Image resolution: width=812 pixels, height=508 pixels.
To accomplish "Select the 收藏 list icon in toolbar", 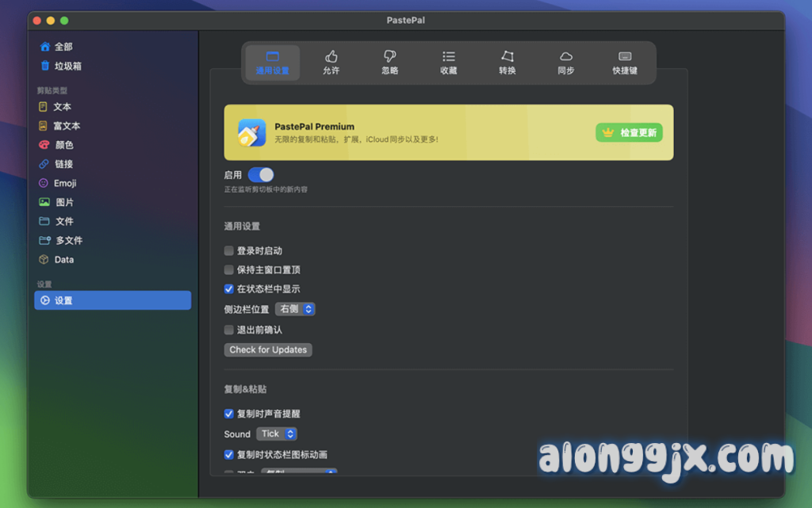I will pos(449,57).
